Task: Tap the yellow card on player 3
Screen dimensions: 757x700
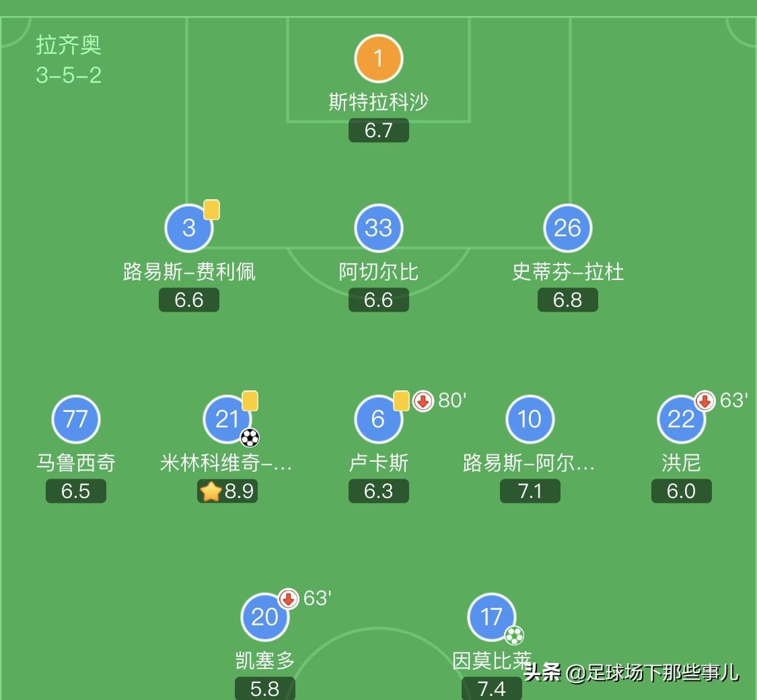Action: 211,209
